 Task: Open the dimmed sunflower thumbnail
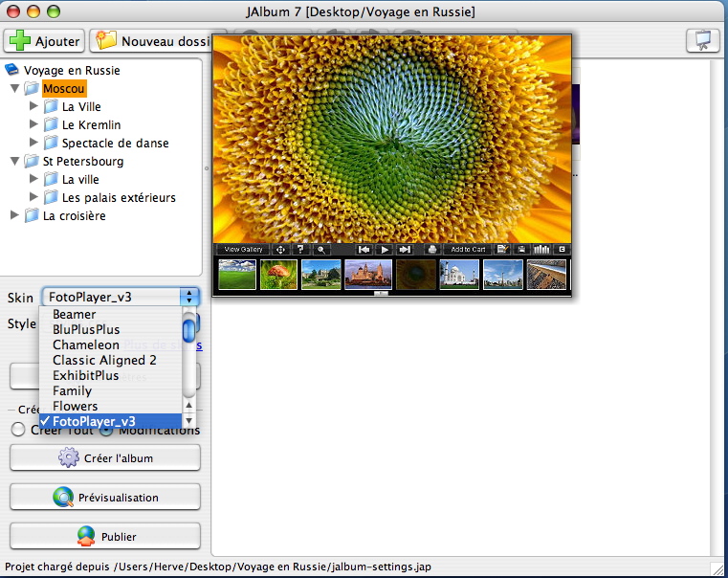(416, 275)
